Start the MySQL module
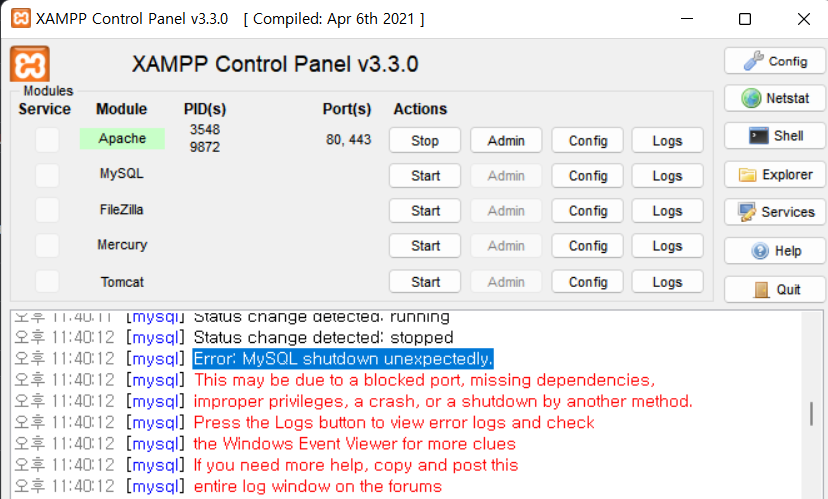The height and width of the screenshot is (499, 828). (425, 176)
